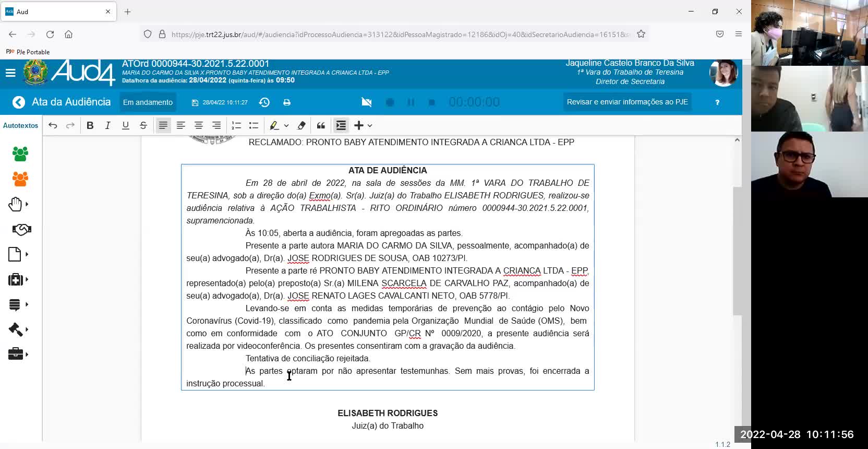Toggle the camera-off video icon
The height and width of the screenshot is (449, 868).
[x=367, y=102]
